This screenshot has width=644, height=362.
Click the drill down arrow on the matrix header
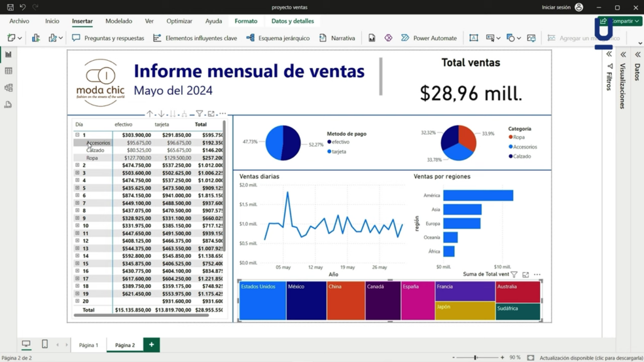click(162, 114)
